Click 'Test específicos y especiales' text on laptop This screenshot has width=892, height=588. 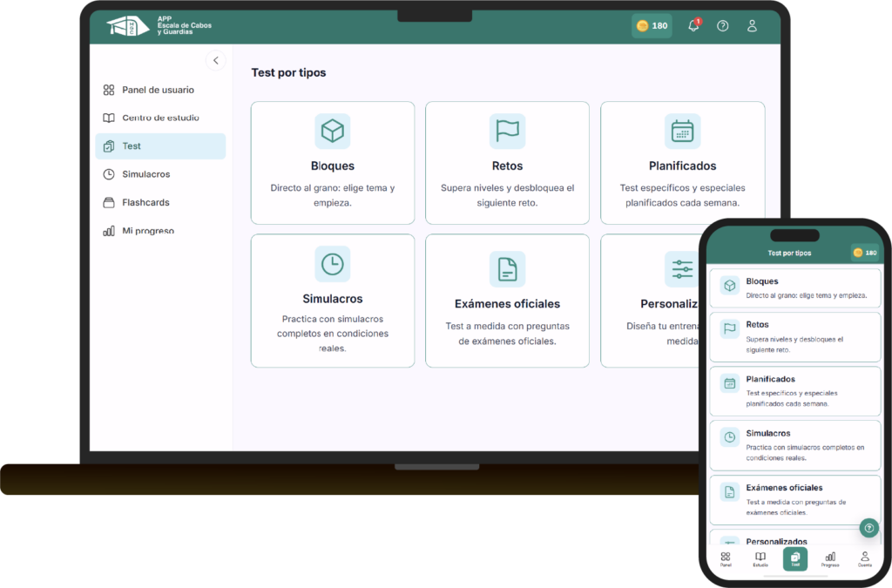[x=682, y=195]
